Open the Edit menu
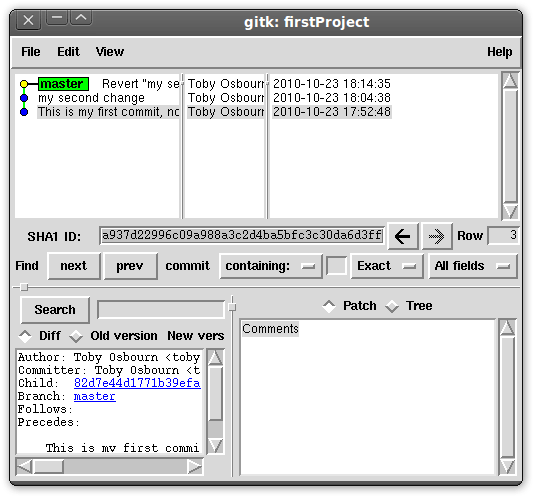This screenshot has width=534, height=499. click(68, 52)
